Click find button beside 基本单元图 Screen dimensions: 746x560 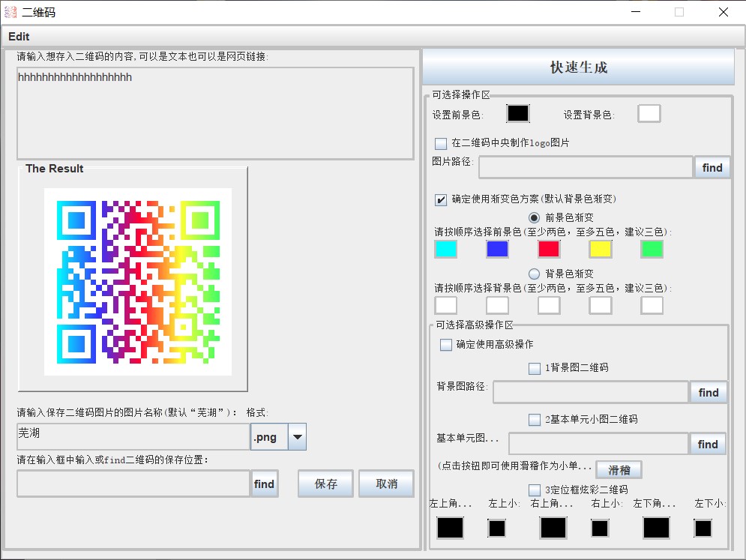708,444
